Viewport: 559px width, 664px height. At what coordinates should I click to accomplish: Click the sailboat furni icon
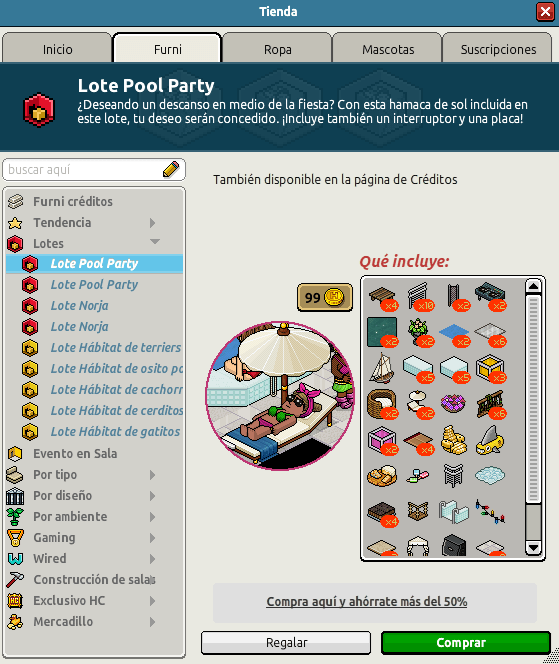[382, 368]
